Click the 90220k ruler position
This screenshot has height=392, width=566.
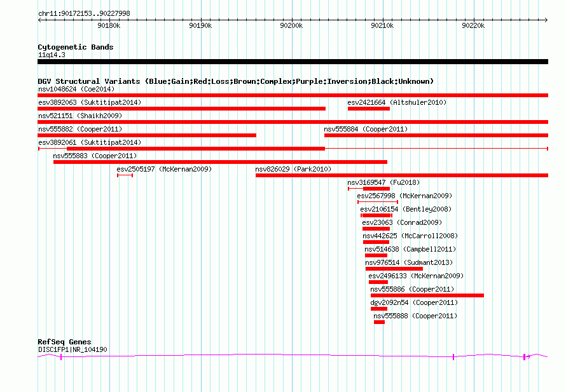pos(473,25)
